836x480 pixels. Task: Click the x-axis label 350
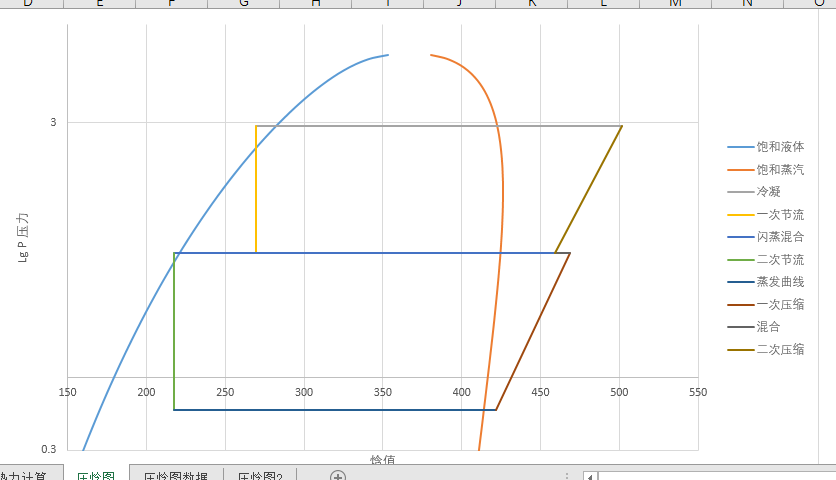[383, 392]
